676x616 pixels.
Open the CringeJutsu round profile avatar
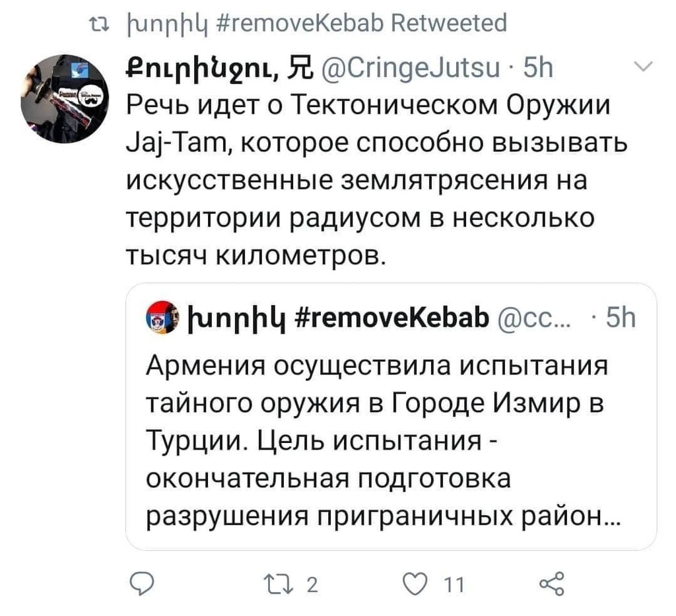tap(61, 99)
